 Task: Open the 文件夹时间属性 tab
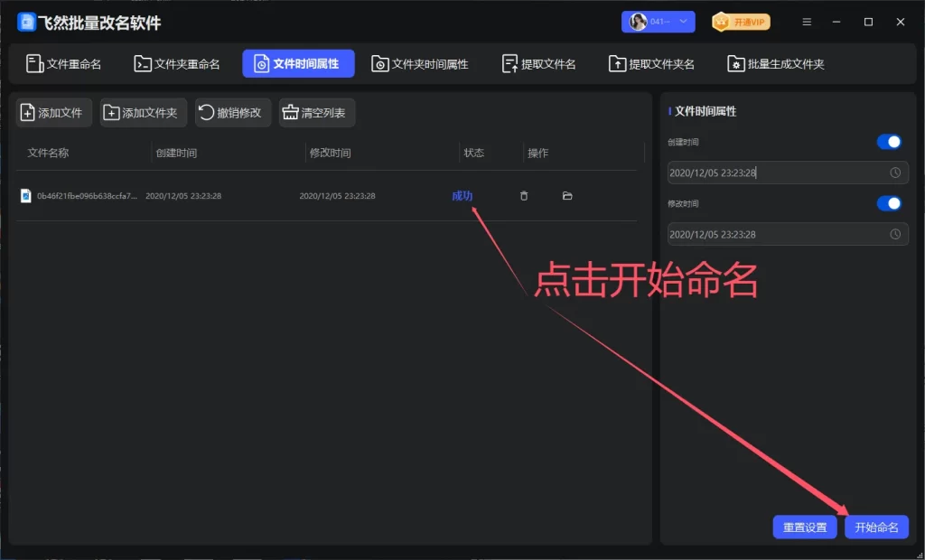point(420,64)
